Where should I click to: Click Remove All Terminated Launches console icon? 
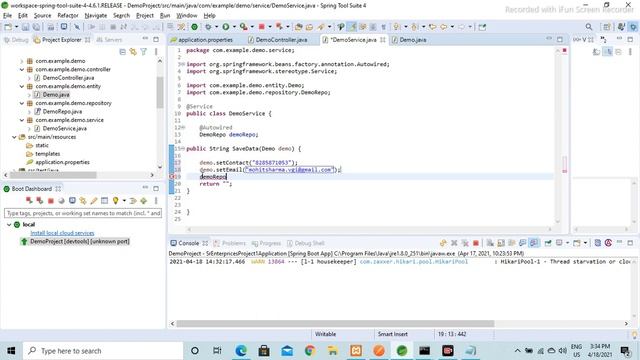point(465,243)
